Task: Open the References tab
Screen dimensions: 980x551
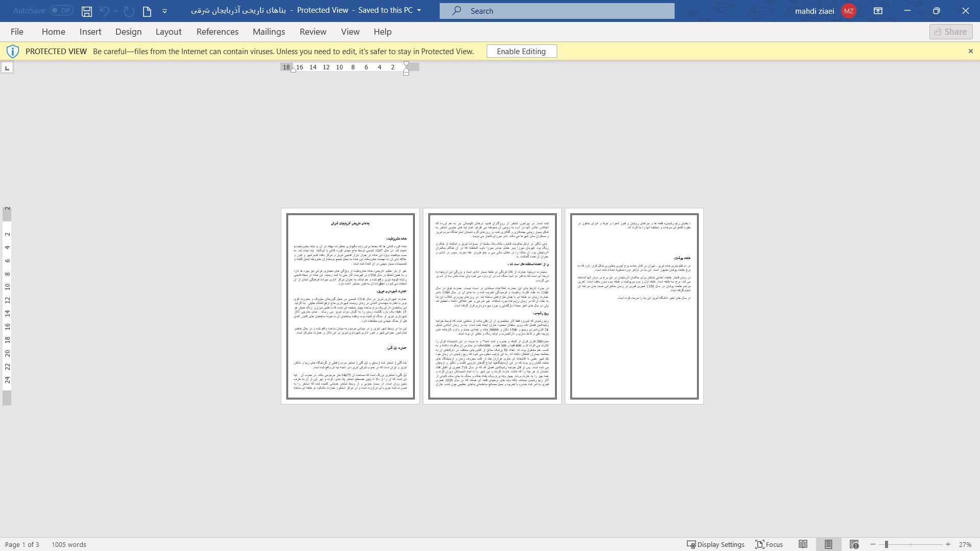Action: pos(218,32)
